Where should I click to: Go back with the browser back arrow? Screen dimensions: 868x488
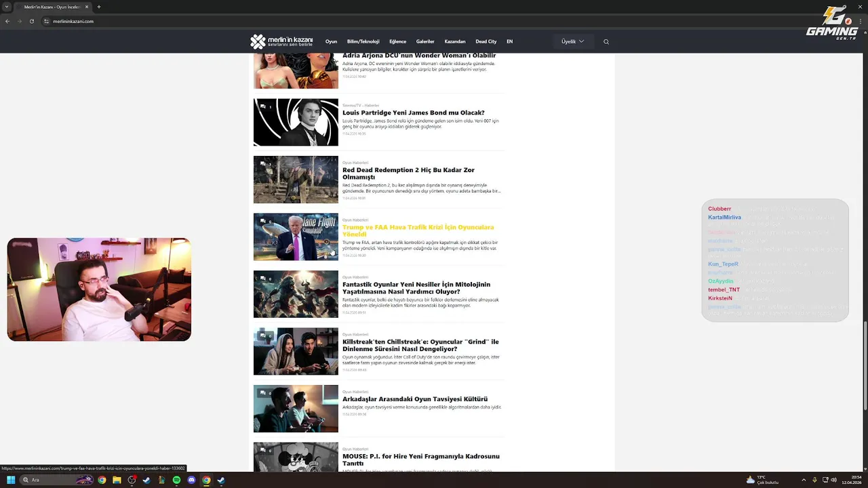pos(7,21)
